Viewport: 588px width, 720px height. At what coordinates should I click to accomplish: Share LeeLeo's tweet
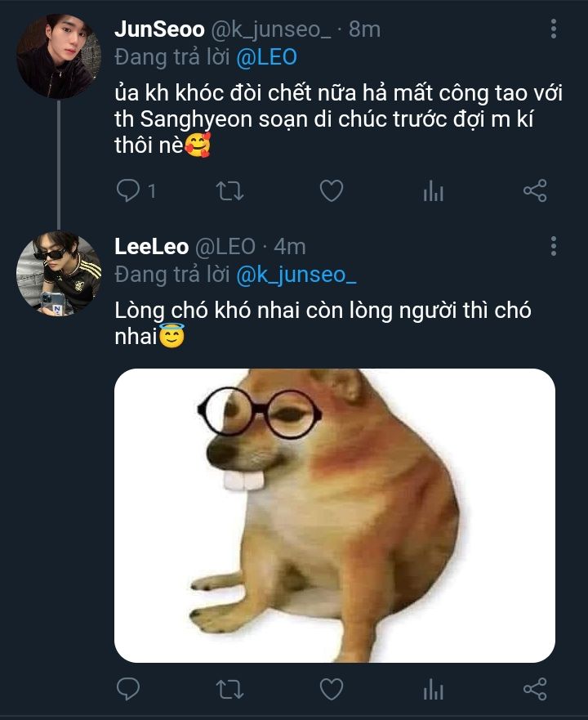pyautogui.click(x=534, y=691)
